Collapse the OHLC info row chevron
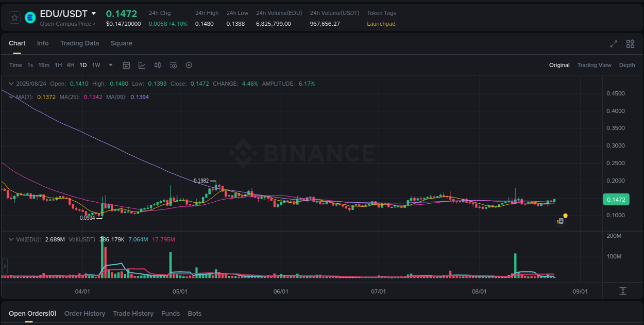The height and width of the screenshot is (325, 644). 11,83
